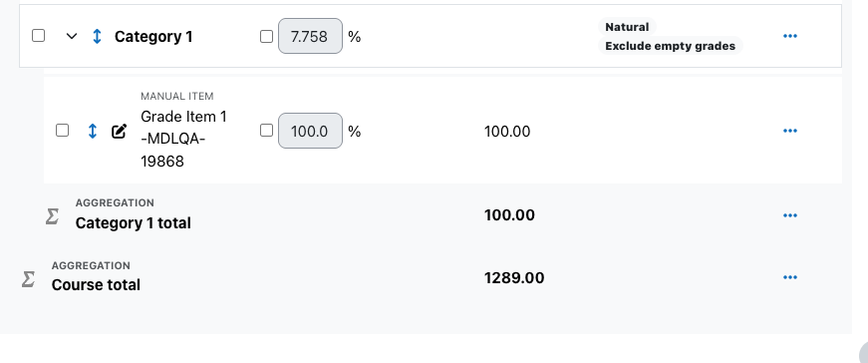The image size is (868, 363).
Task: Click sigma icon beside Course total
Action: coord(28,279)
